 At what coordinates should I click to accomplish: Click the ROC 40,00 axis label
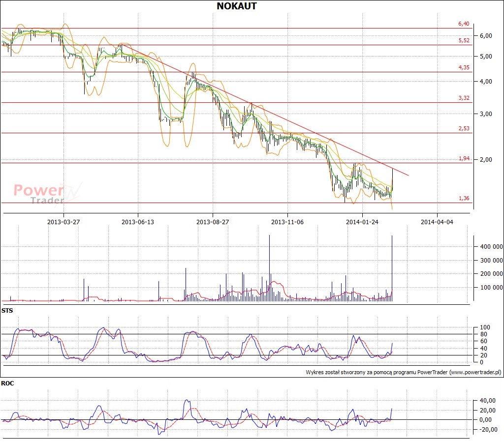pos(487,401)
